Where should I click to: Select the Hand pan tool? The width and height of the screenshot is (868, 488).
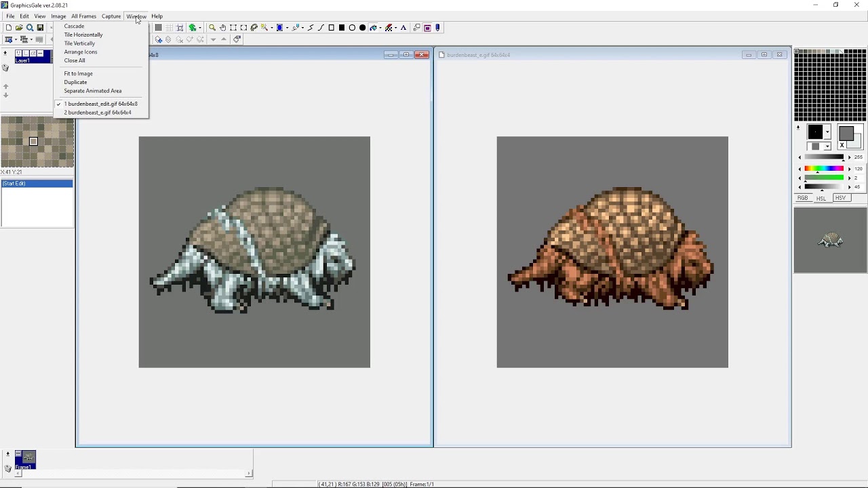pyautogui.click(x=222, y=28)
